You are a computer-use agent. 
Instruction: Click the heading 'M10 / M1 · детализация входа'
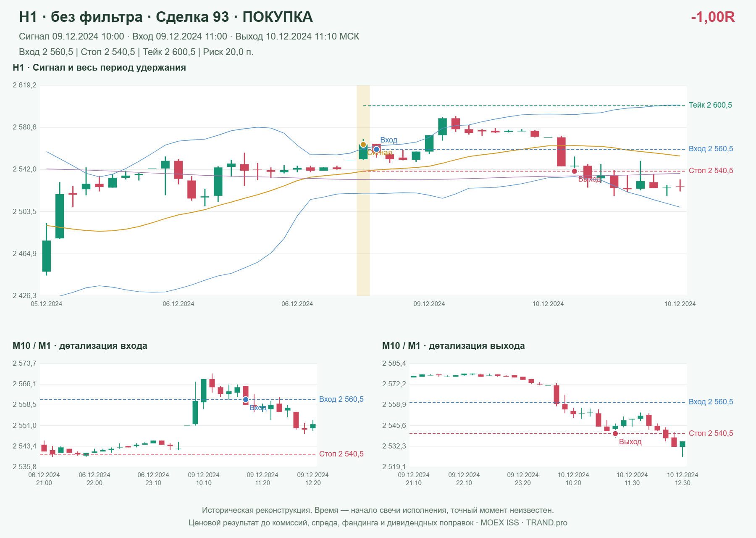click(x=80, y=346)
